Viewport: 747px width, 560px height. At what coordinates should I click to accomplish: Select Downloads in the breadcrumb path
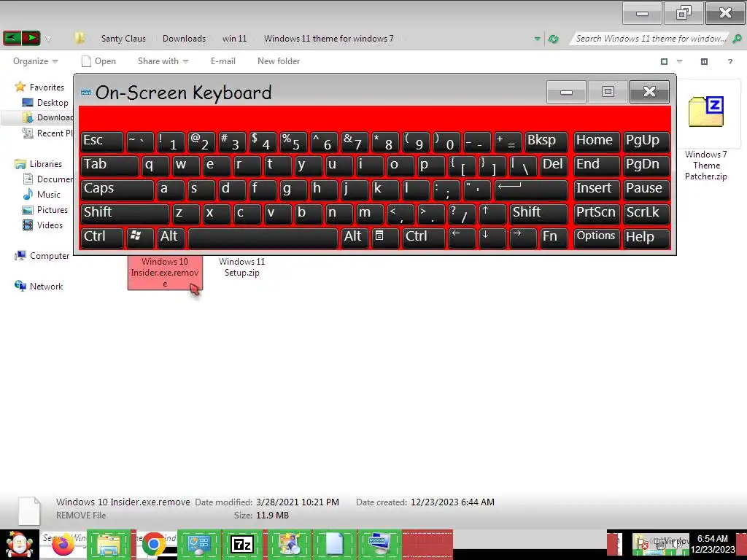[x=184, y=39]
